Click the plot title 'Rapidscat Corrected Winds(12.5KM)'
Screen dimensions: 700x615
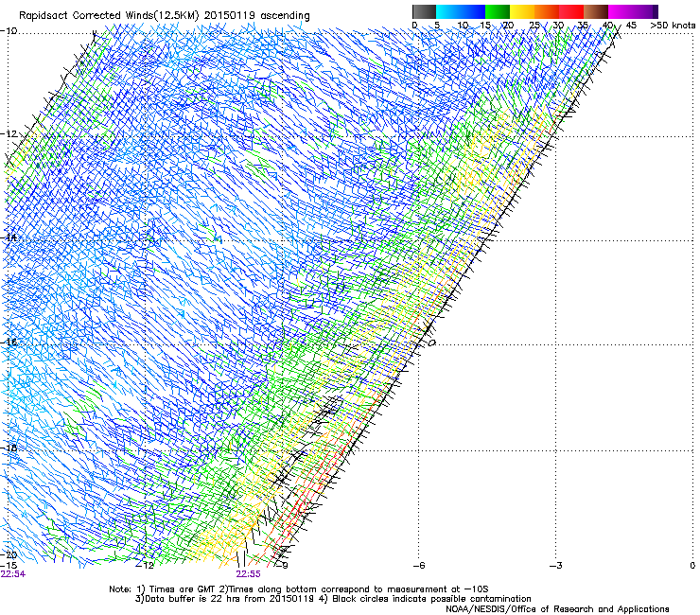pos(109,16)
